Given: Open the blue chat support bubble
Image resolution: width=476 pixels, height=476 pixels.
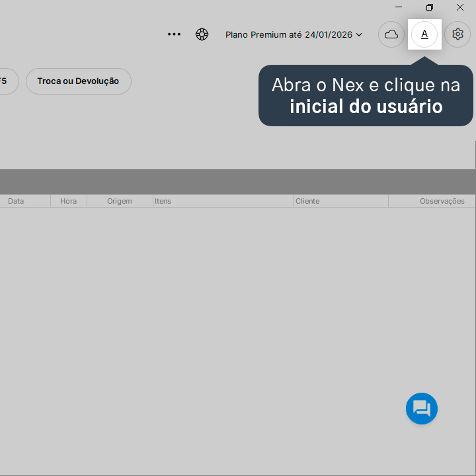Looking at the screenshot, I should (x=422, y=409).
